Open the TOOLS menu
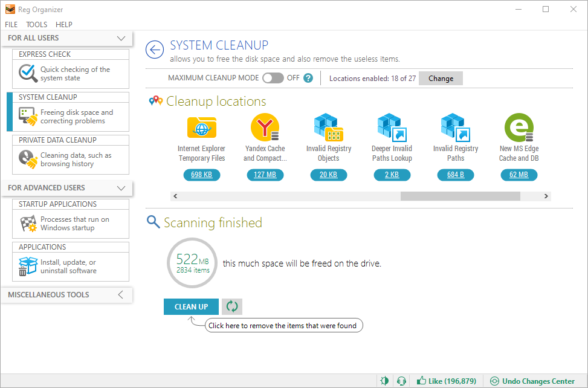 tap(36, 24)
